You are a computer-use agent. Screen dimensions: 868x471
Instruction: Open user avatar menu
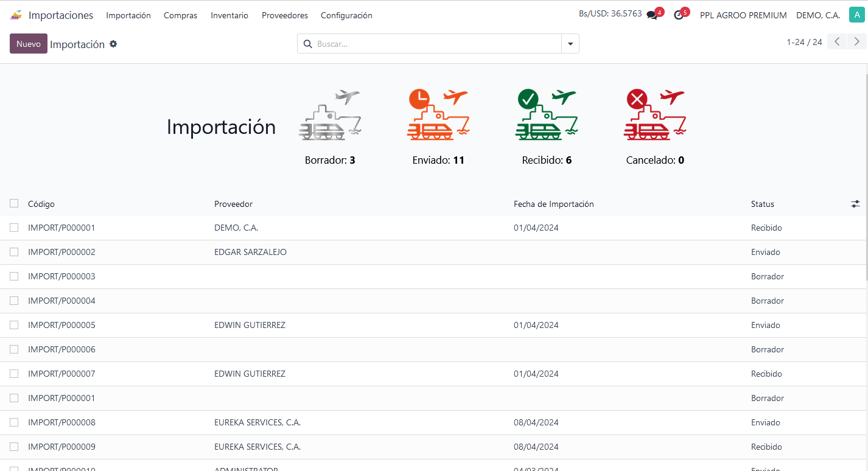(x=856, y=15)
